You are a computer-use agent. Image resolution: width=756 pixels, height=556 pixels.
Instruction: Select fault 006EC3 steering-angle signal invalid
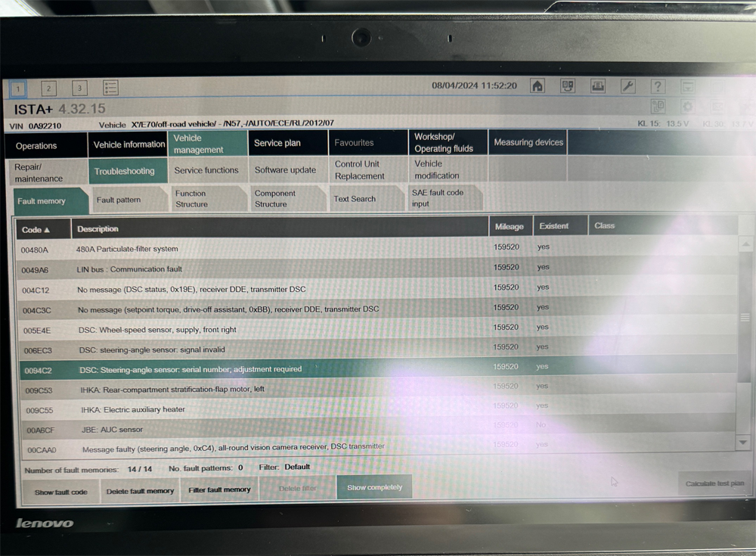(x=377, y=349)
